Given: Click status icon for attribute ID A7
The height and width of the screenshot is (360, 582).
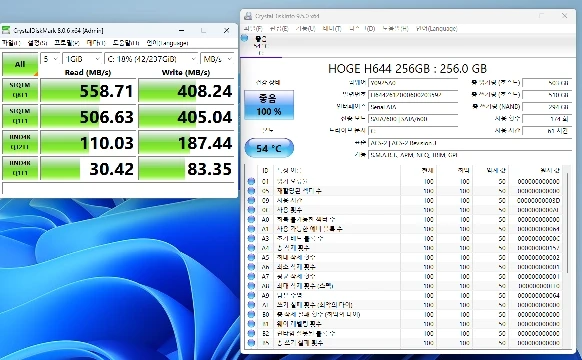Looking at the screenshot, I should click(251, 276).
